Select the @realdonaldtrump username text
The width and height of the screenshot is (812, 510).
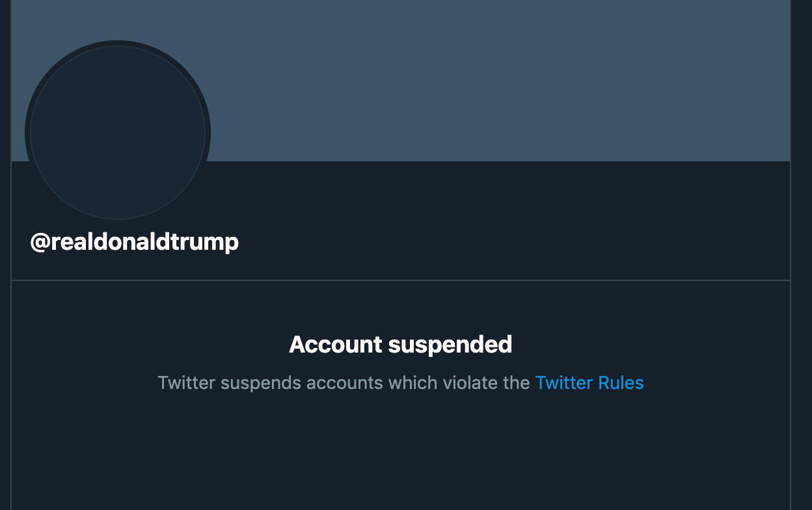135,241
